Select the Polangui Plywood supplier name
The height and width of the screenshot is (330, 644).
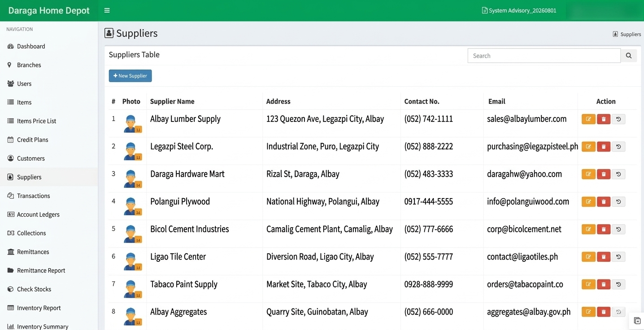[180, 202]
